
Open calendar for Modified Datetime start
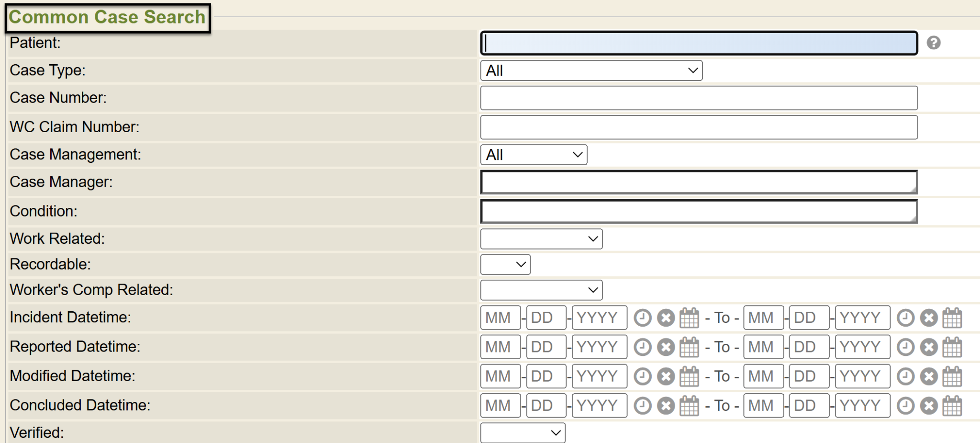tap(689, 376)
